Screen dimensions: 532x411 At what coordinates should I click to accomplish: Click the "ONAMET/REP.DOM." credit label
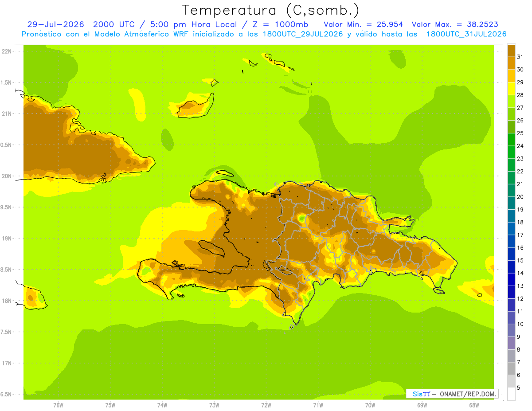click(x=468, y=394)
